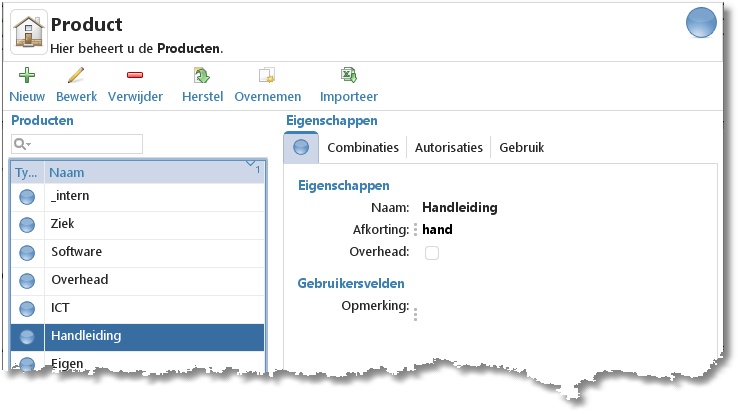Click the Verwijder label
Image resolution: width=738 pixels, height=414 pixels.
pos(135,96)
